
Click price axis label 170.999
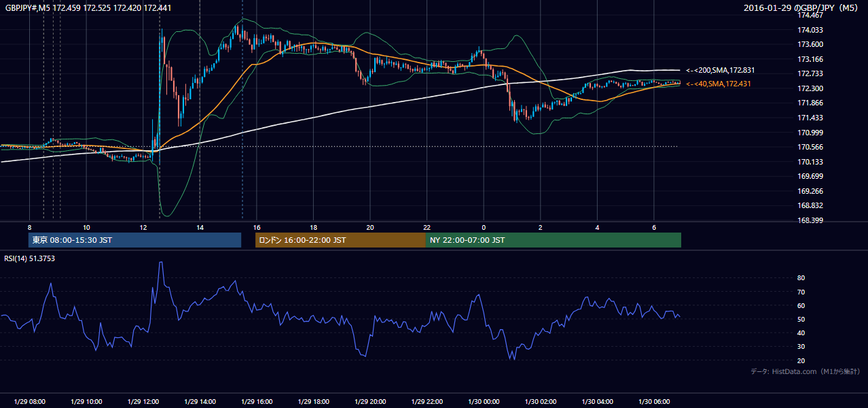tap(810, 133)
